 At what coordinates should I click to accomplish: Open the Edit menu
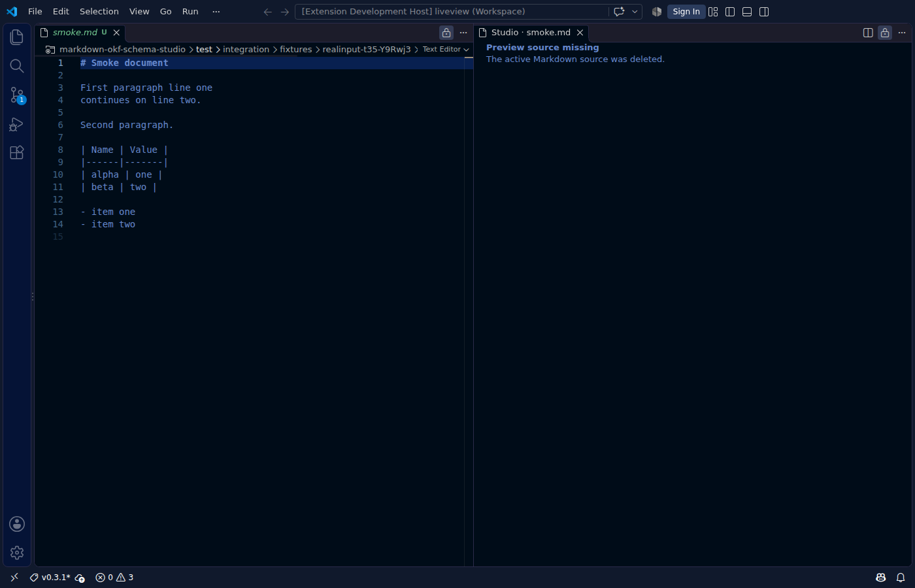[x=61, y=12]
